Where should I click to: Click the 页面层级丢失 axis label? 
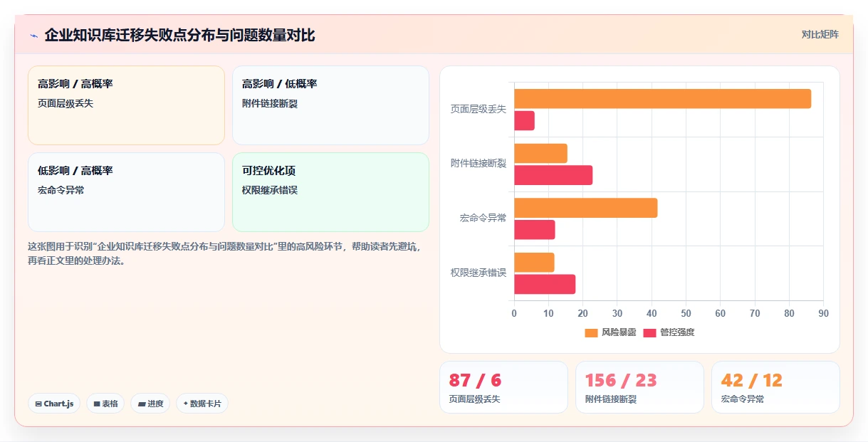coord(478,110)
